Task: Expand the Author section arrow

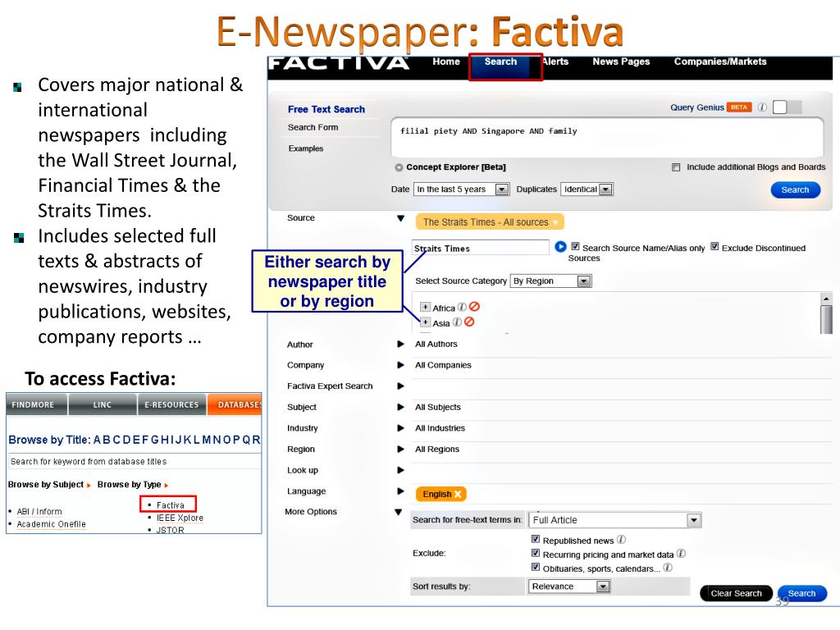Action: coord(400,344)
